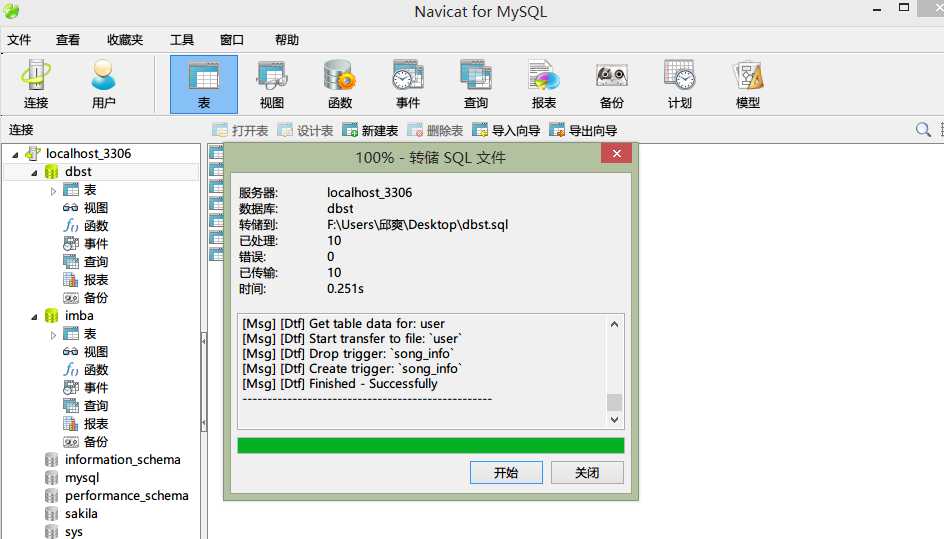
Task: Select 视图 under imba
Action: (x=96, y=352)
